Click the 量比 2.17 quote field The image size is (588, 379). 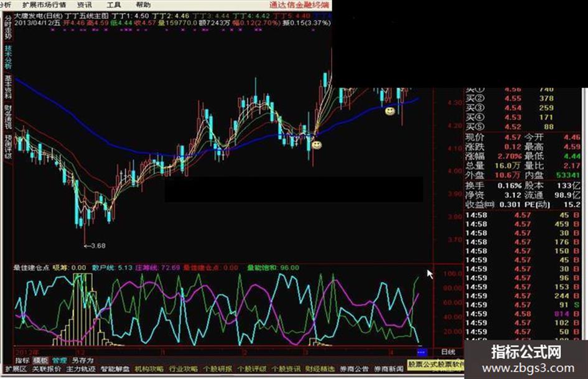pos(553,166)
